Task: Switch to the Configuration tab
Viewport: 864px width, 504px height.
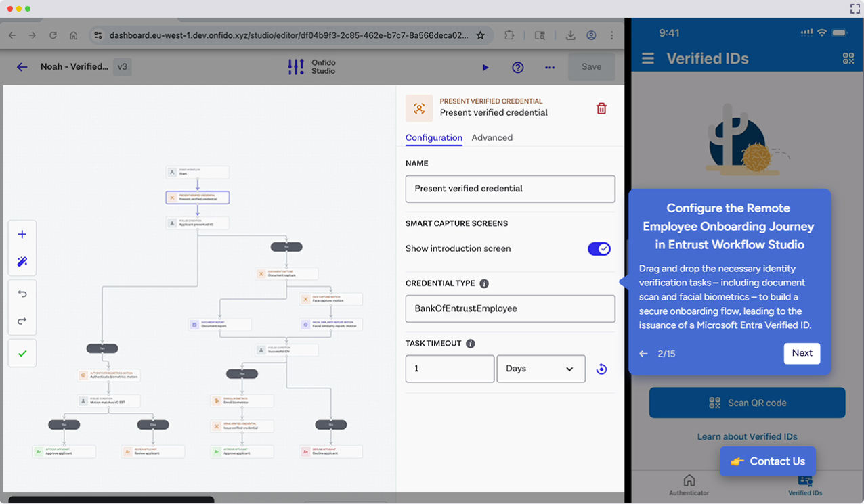Action: pos(434,137)
